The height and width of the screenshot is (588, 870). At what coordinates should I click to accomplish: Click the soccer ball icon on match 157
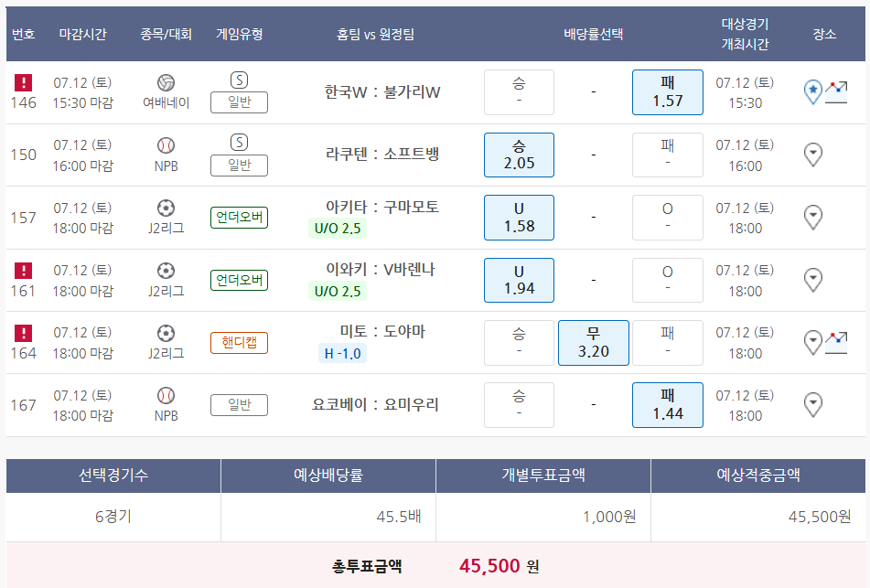[166, 208]
